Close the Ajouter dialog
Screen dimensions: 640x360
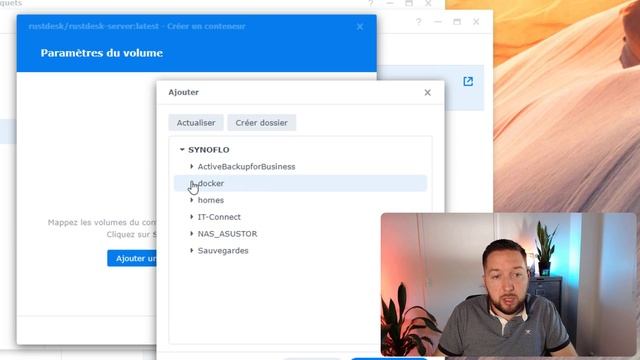click(427, 93)
